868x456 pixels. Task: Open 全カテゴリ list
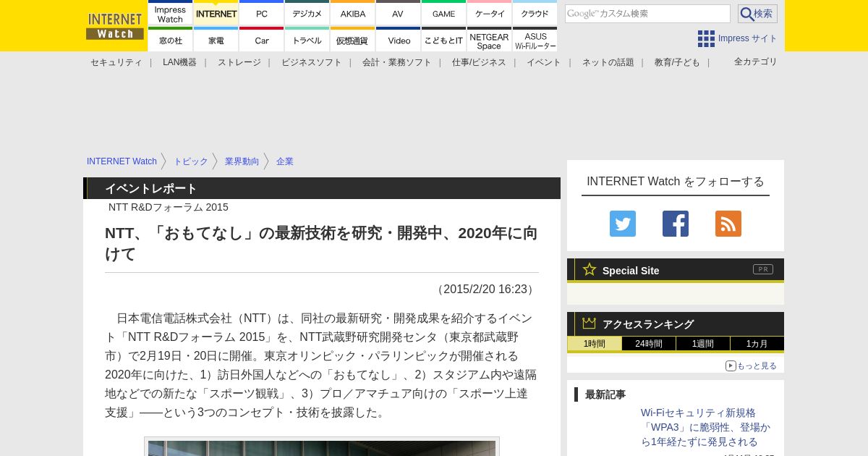756,62
